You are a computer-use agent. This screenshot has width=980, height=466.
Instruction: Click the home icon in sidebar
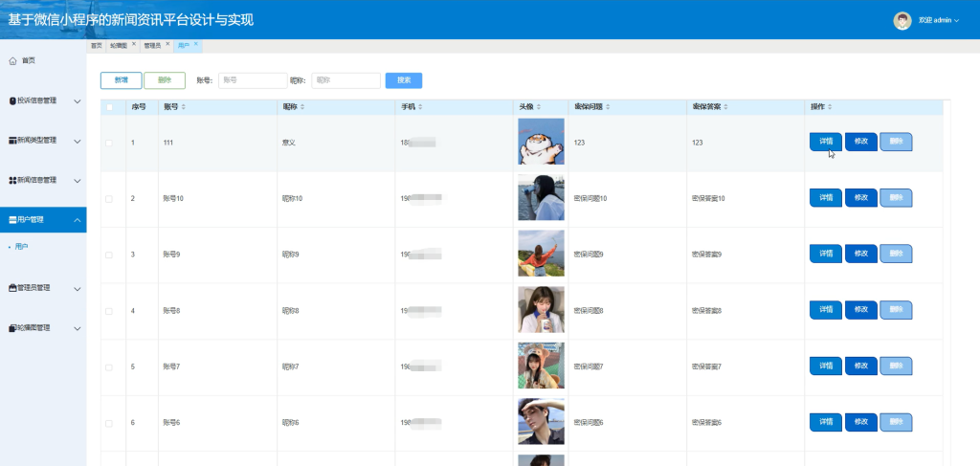click(13, 61)
